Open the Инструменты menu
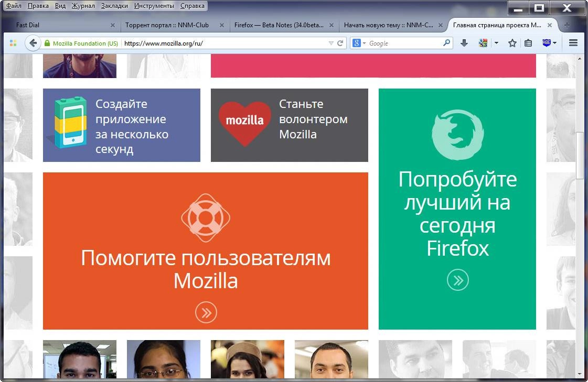588x382 pixels. pyautogui.click(x=154, y=6)
